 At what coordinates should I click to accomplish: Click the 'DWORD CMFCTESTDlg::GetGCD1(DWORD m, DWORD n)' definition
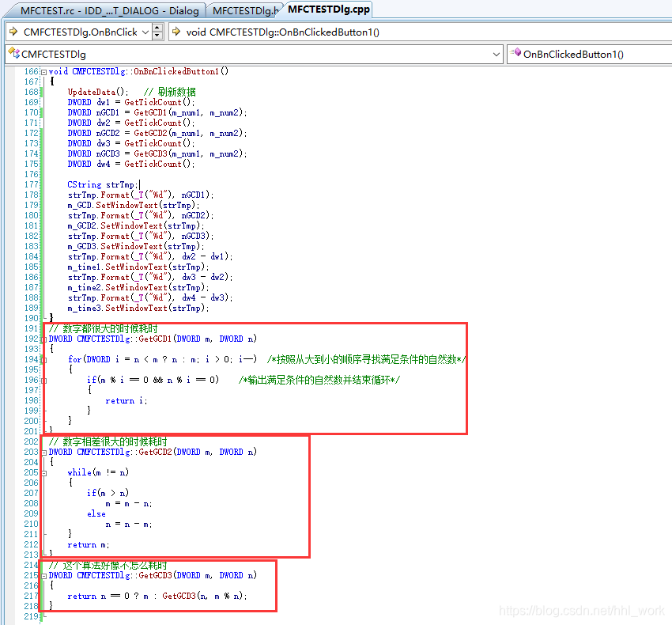point(153,339)
